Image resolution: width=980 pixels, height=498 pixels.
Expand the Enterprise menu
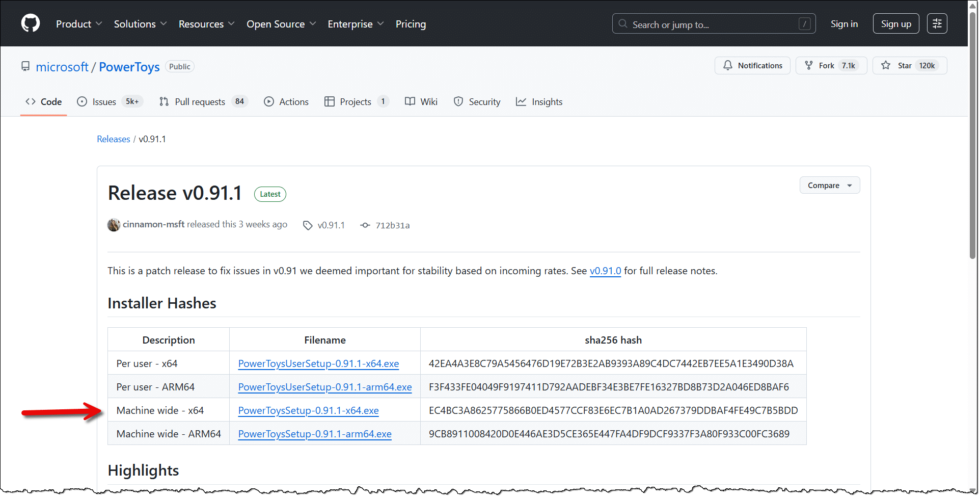click(x=356, y=24)
